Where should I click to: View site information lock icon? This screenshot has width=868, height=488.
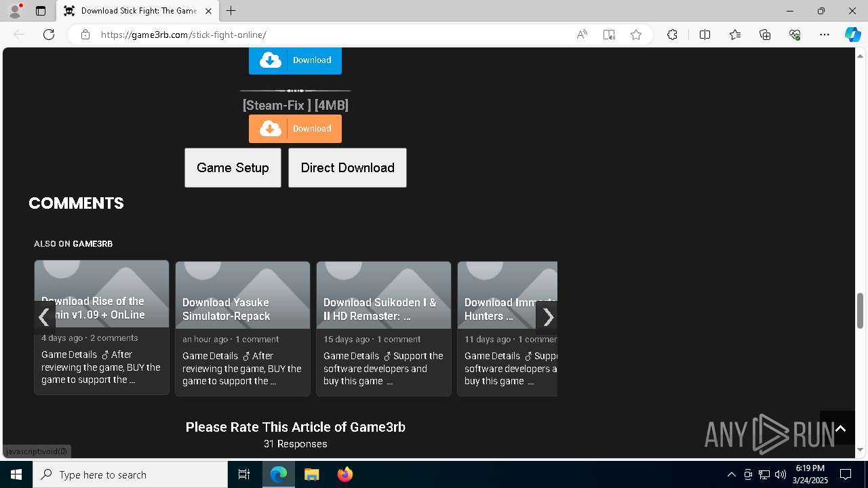pyautogui.click(x=85, y=35)
